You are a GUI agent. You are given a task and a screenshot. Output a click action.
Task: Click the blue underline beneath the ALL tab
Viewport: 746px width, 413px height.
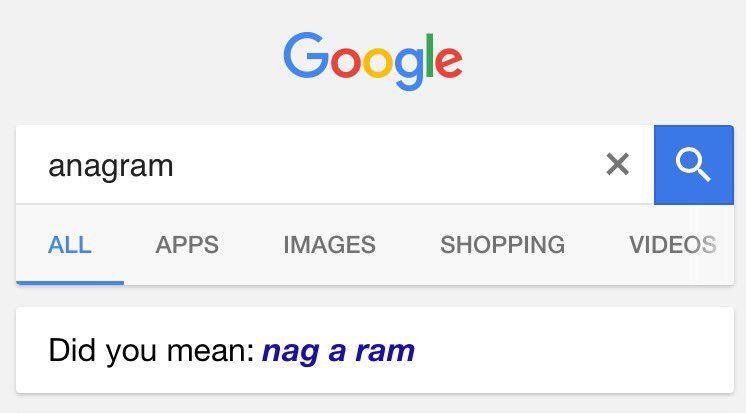[70, 283]
